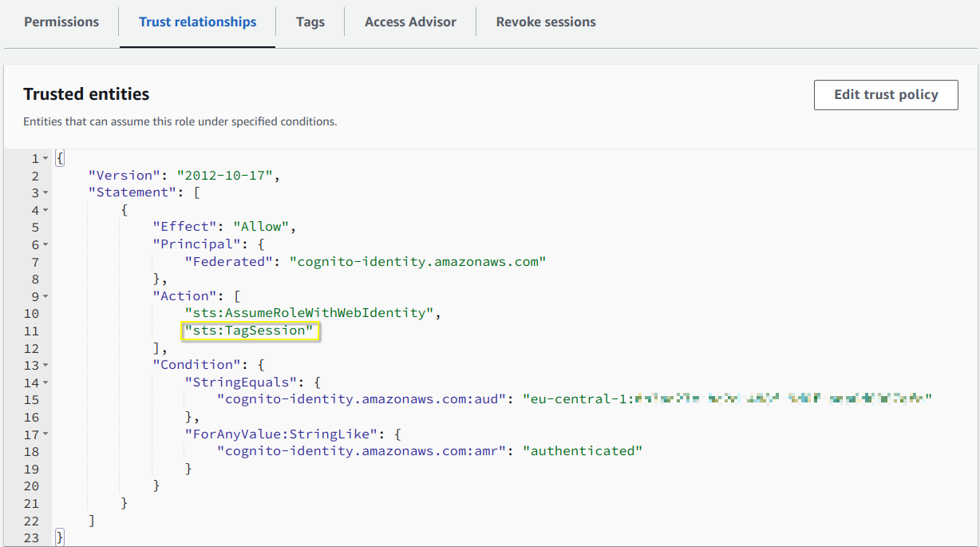Click line number 23 in the gutter
The image size is (980, 547).
click(31, 538)
